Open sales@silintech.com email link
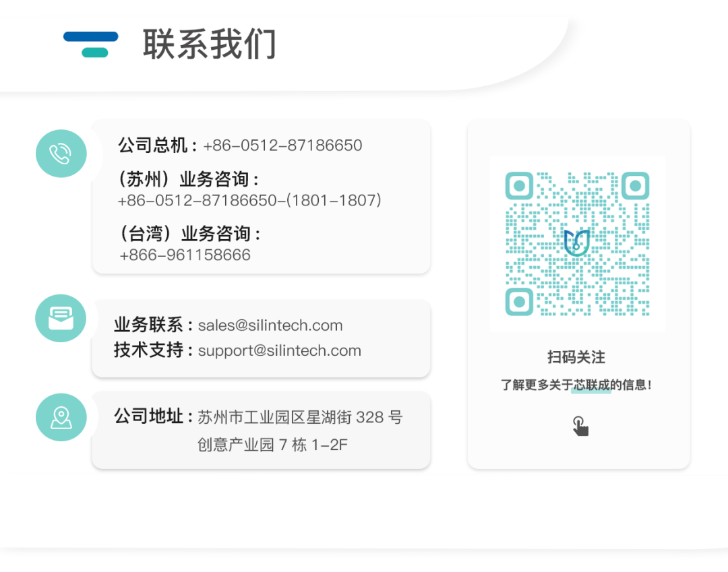This screenshot has height=572, width=728. click(x=270, y=325)
